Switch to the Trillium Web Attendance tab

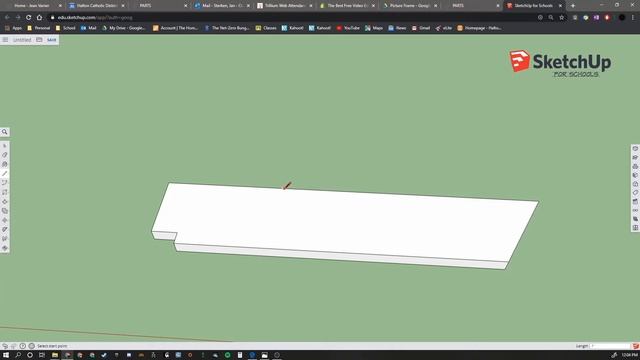[x=285, y=6]
